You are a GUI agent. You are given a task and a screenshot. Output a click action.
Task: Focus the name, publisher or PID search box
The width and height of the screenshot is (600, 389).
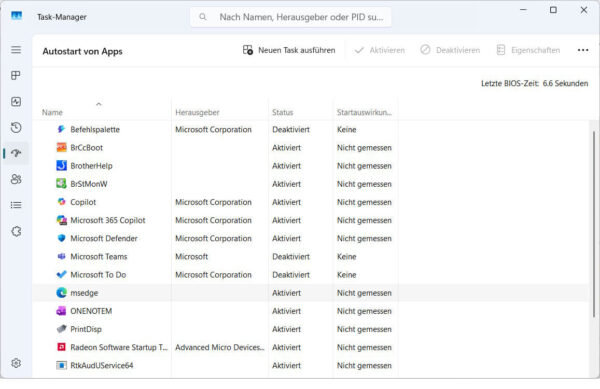coord(290,17)
